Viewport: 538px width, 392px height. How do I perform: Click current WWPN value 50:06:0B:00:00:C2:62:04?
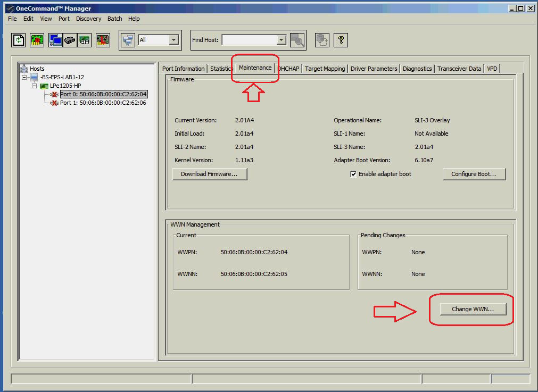[x=254, y=252]
